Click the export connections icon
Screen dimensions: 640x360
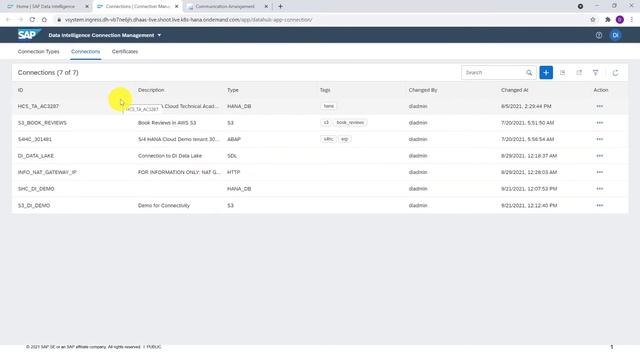tap(579, 73)
